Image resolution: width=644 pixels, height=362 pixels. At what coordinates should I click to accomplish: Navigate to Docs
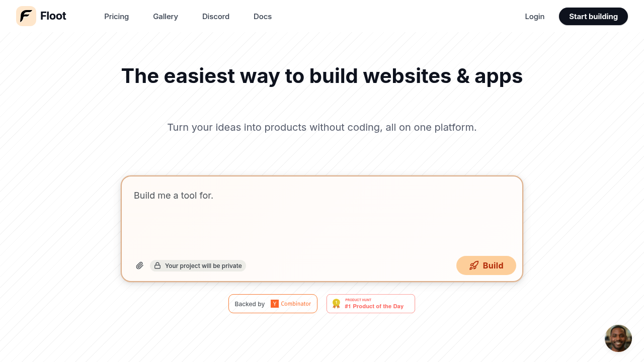click(263, 17)
